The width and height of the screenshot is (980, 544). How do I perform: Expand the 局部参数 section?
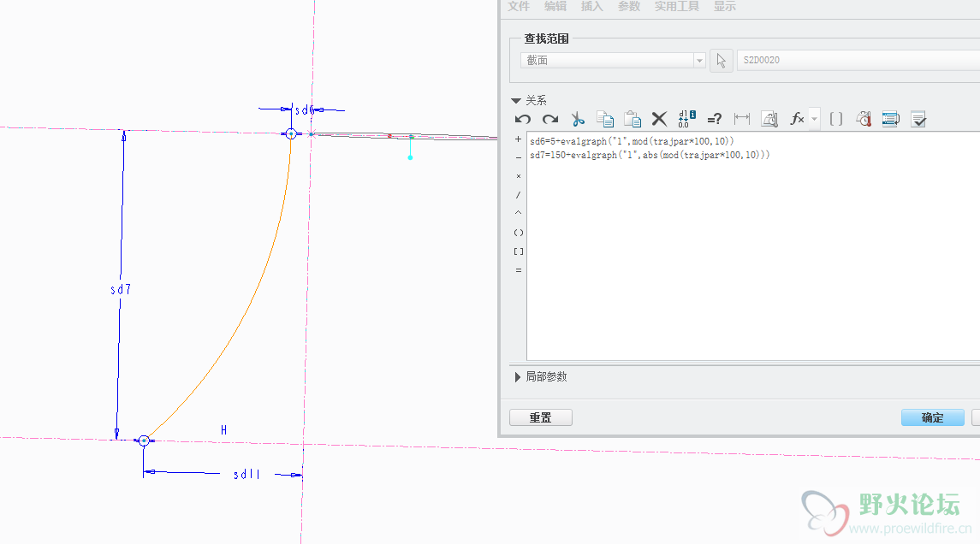coord(518,376)
